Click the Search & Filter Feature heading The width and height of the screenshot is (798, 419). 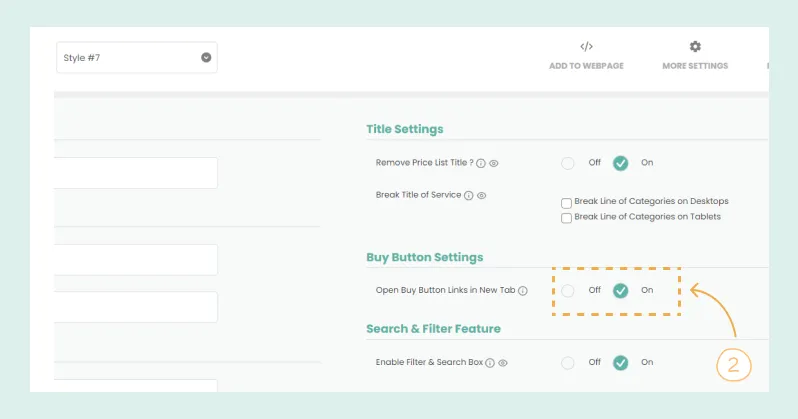point(434,329)
